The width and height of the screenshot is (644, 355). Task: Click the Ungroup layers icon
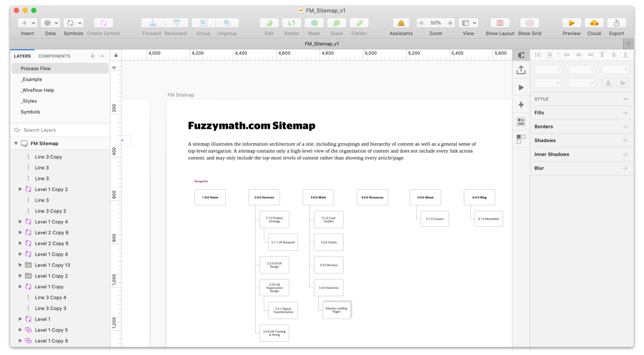(x=227, y=23)
